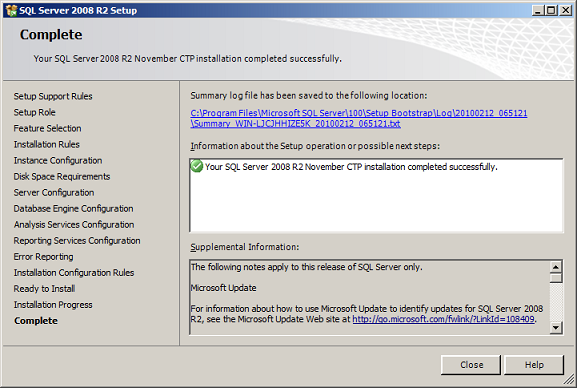The width and height of the screenshot is (577, 388).
Task: Click the installation completed message in information box
Action: click(x=351, y=167)
